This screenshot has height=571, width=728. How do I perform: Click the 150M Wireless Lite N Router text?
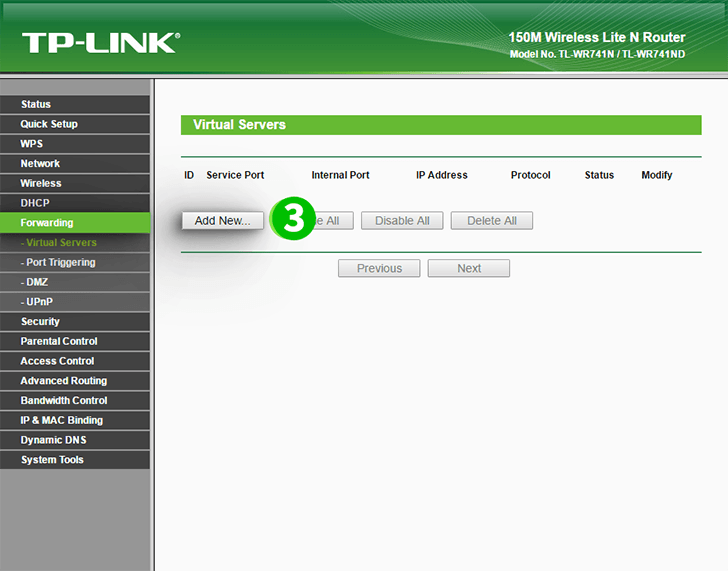point(597,37)
